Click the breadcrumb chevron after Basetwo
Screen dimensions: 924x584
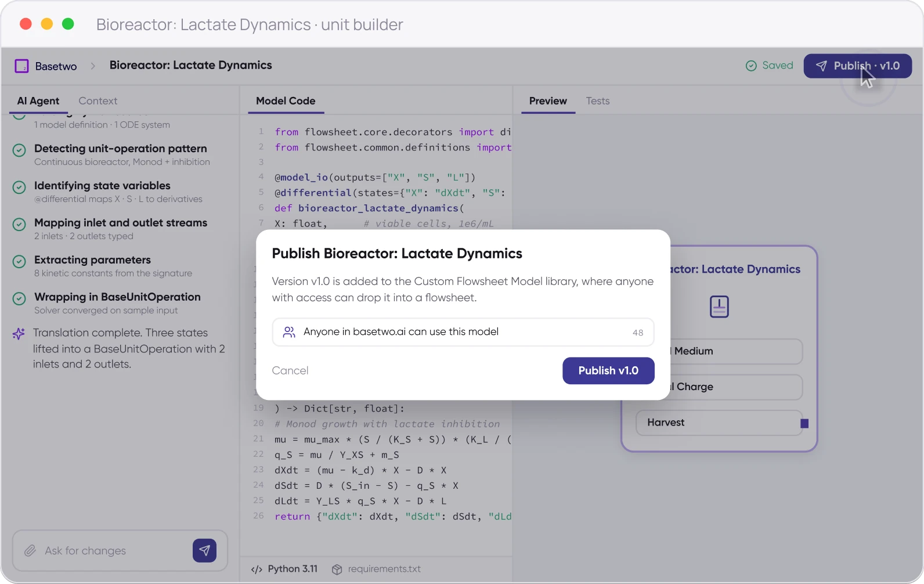tap(93, 66)
